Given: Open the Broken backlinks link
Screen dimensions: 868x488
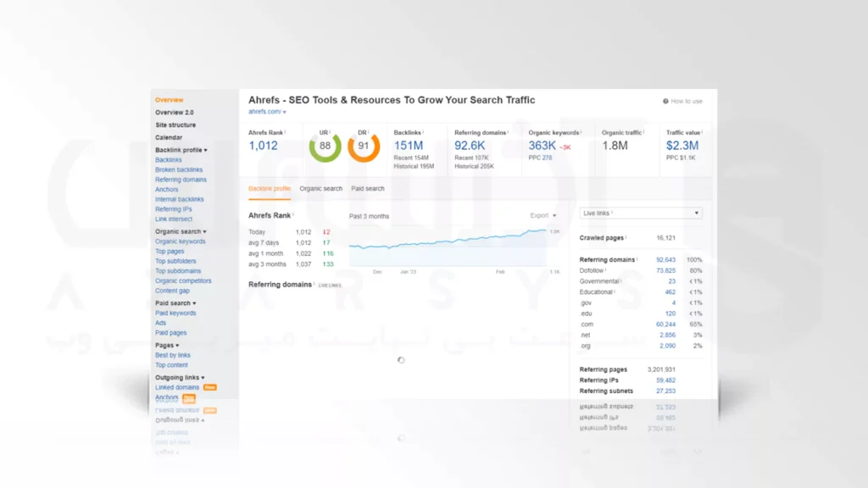Looking at the screenshot, I should [x=179, y=169].
